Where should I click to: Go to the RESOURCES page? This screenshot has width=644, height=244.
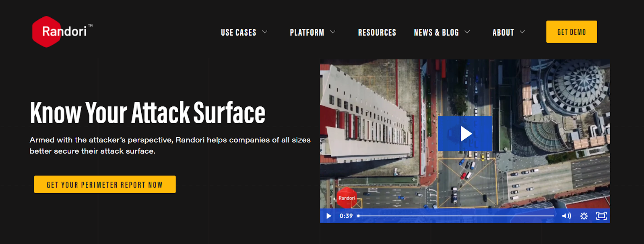pyautogui.click(x=377, y=32)
